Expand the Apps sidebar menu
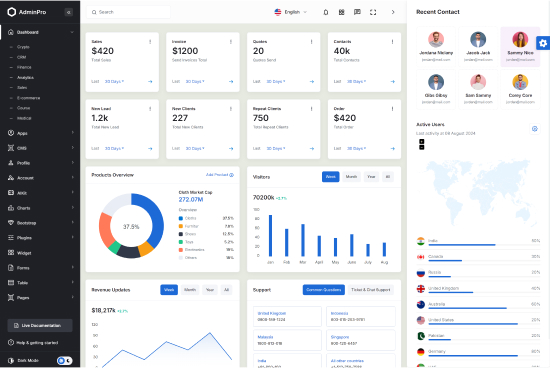Viewport: 550px width, 368px height. (x=40, y=133)
